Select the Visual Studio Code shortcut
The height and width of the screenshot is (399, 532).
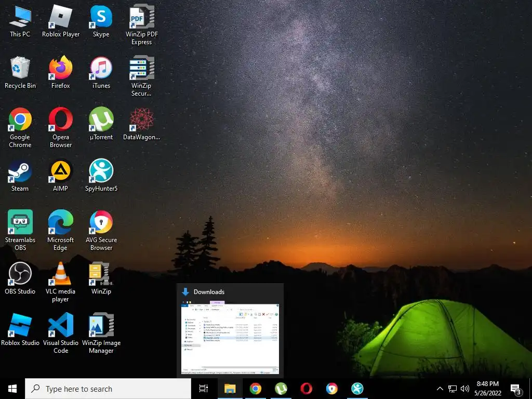(x=61, y=333)
